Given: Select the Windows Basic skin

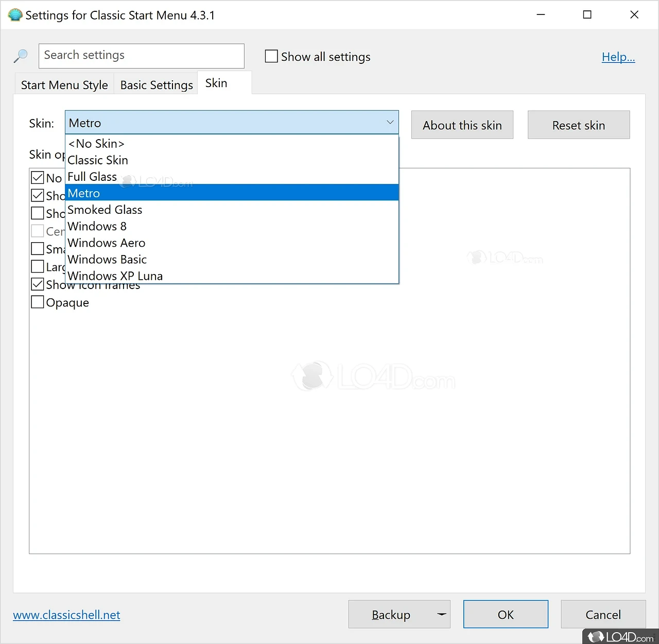Looking at the screenshot, I should coord(232,259).
